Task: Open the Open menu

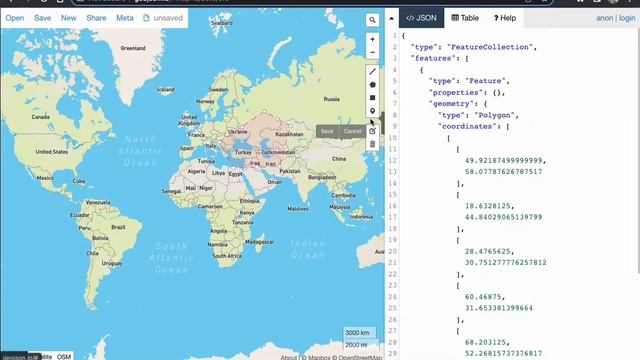Action: [x=15, y=18]
